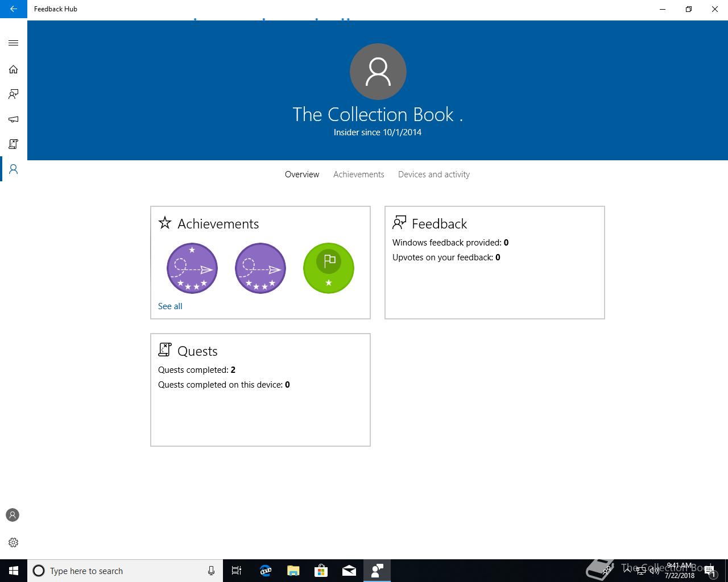
Task: Switch to the Overview tab
Action: point(302,174)
